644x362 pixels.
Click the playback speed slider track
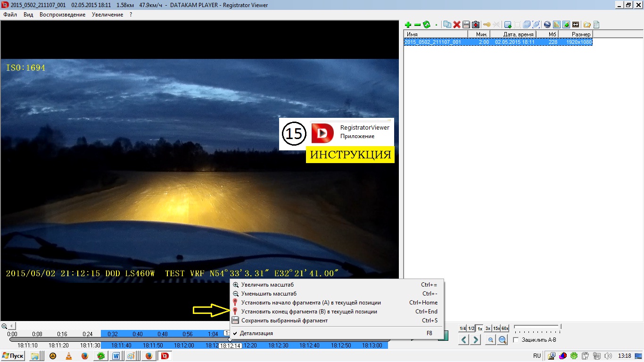(x=537, y=326)
